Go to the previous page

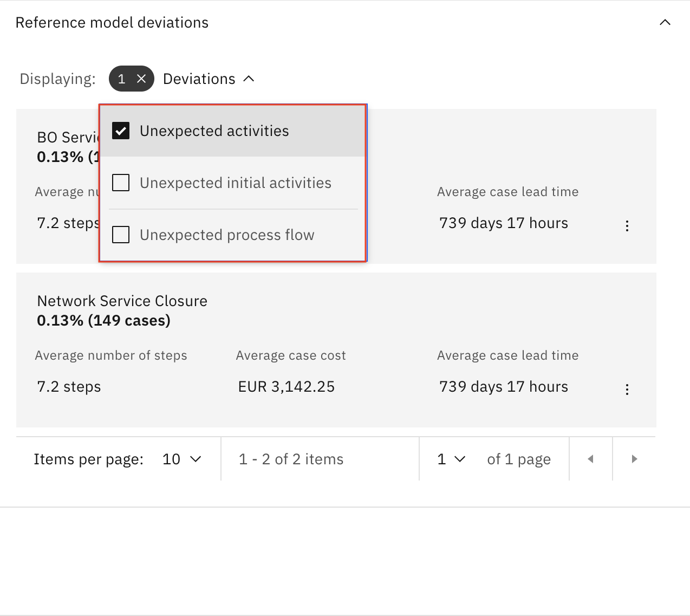(x=591, y=459)
